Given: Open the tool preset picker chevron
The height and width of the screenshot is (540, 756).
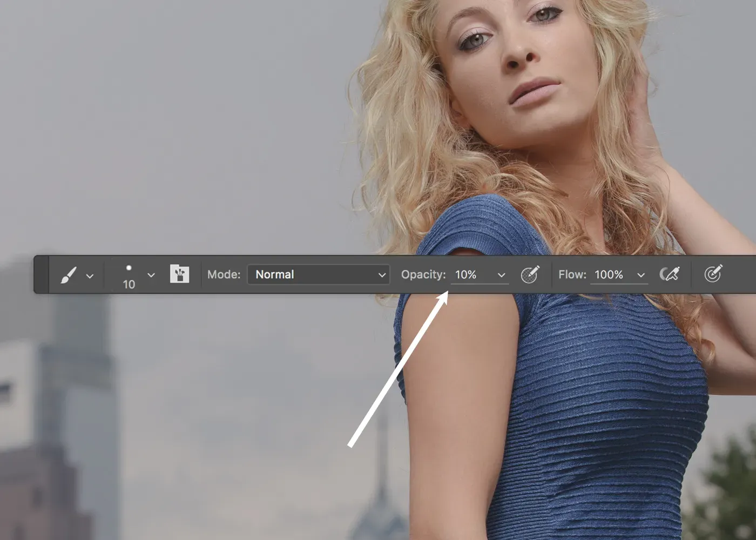Looking at the screenshot, I should [x=90, y=276].
